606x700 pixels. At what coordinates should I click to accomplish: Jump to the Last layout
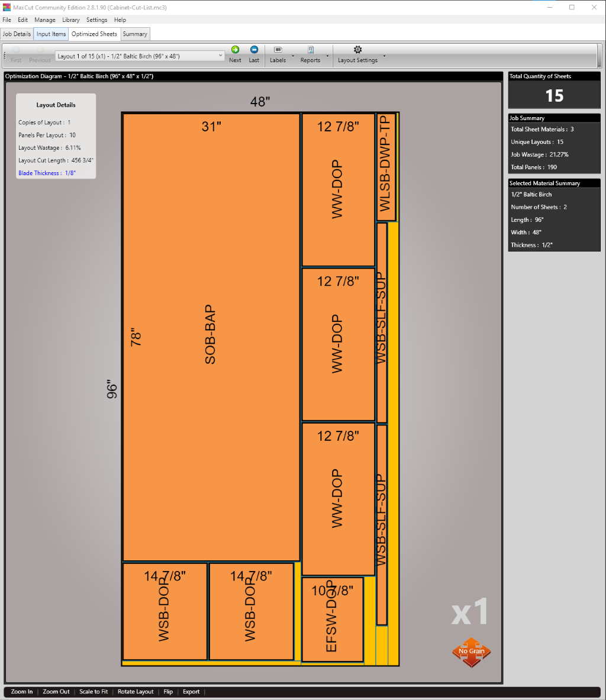point(254,54)
